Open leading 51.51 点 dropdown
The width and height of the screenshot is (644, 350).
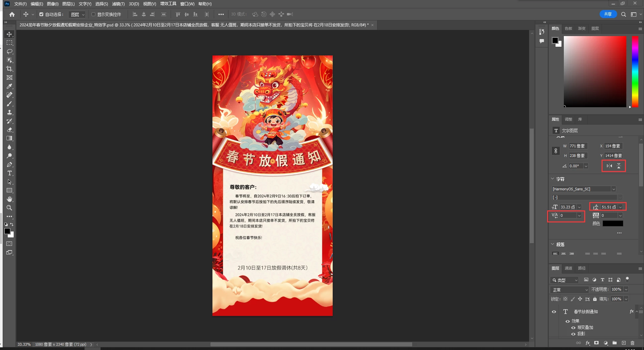pyautogui.click(x=620, y=207)
